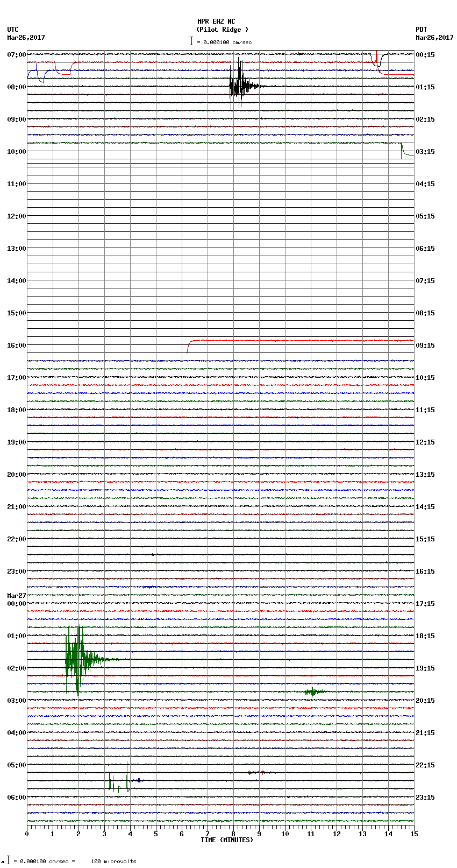Click the Mar27 date change label

tap(17, 596)
